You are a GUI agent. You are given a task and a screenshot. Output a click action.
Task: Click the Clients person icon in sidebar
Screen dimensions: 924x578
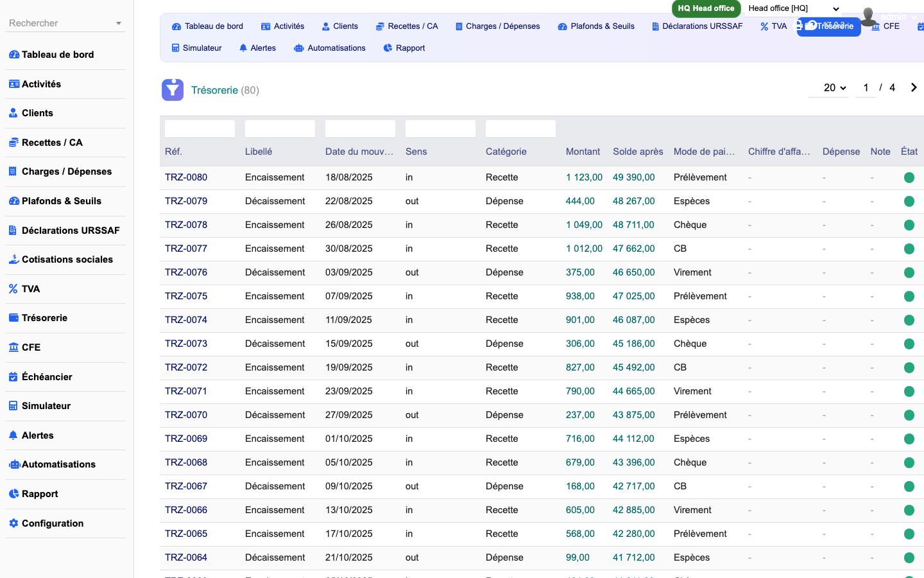click(x=13, y=113)
